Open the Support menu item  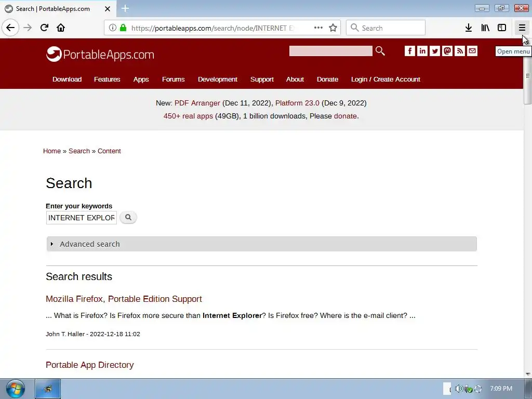click(262, 79)
